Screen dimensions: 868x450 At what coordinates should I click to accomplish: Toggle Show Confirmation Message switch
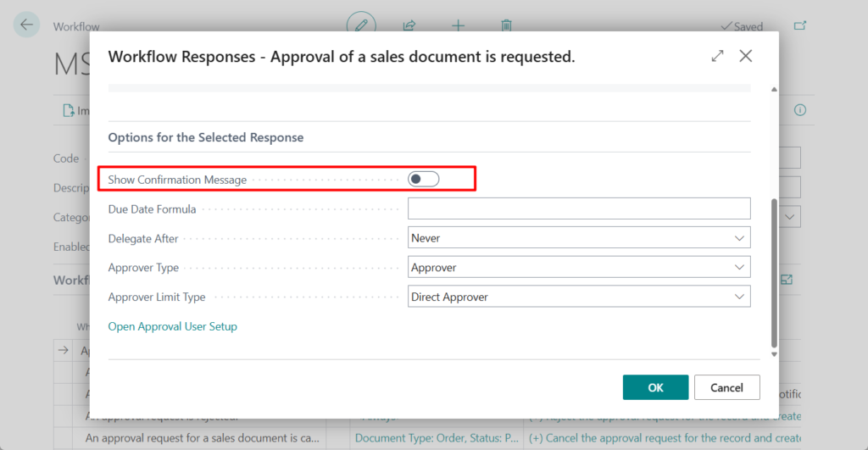pos(423,179)
